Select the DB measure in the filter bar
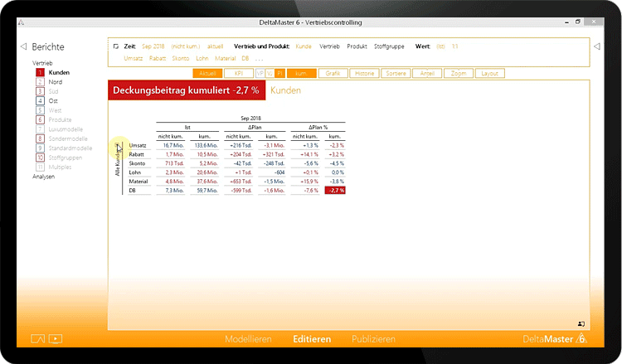 tap(245, 58)
